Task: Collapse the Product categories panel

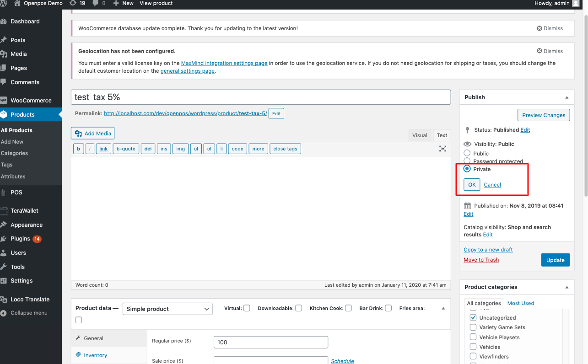Action: point(566,287)
